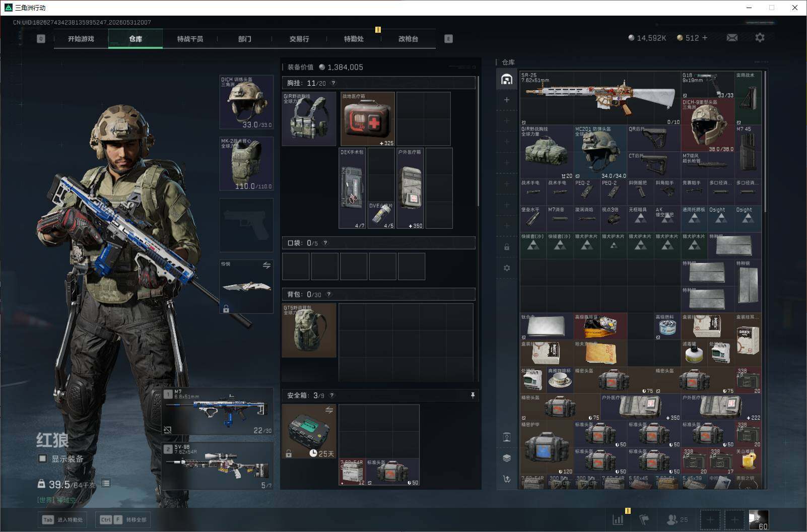Add a stash container with first plus icon
Viewport: 807px width, 532px height.
(x=507, y=100)
